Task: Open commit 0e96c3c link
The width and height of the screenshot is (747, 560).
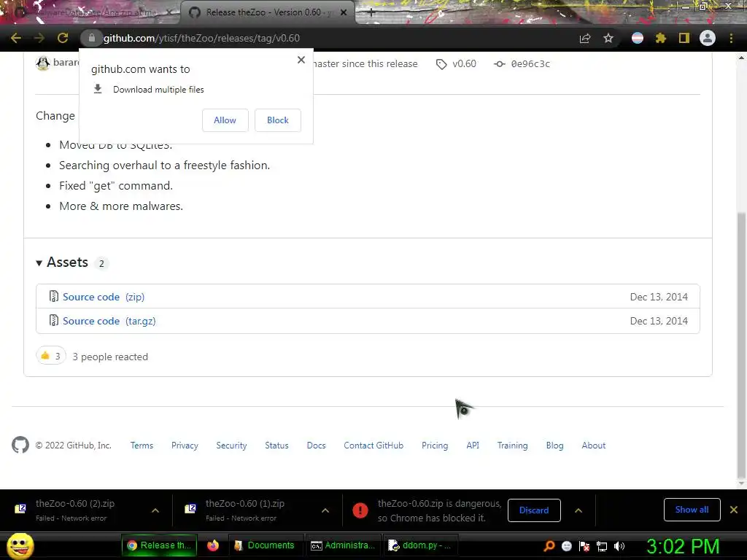Action: (522, 64)
